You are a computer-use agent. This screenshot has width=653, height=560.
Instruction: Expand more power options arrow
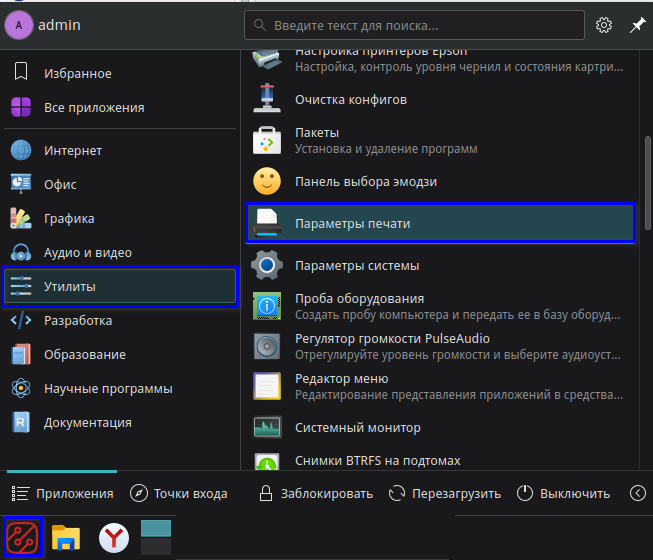coord(638,493)
